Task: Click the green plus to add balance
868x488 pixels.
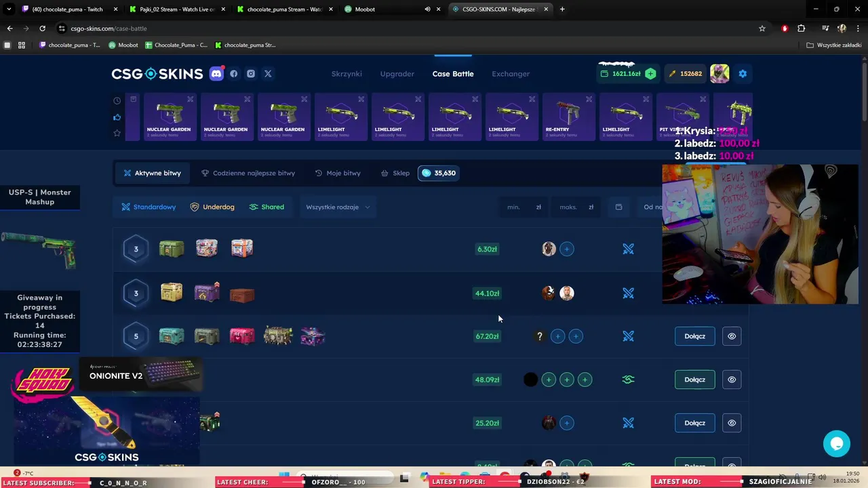Action: point(650,73)
